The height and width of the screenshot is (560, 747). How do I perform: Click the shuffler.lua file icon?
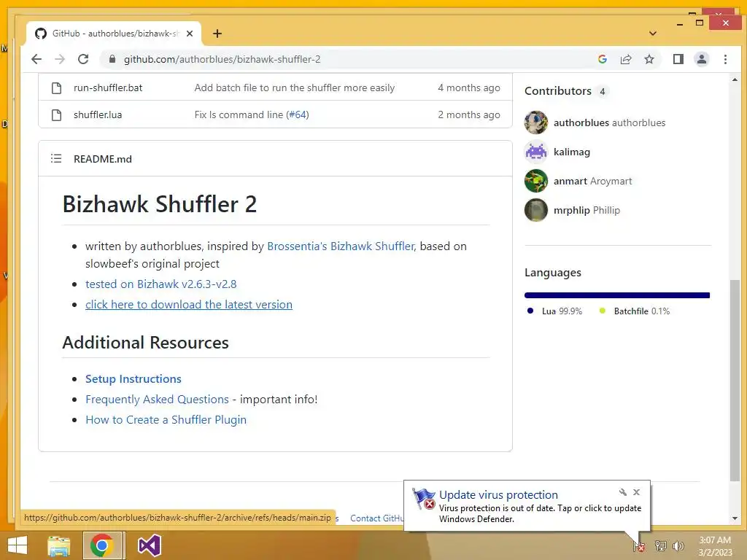56,114
